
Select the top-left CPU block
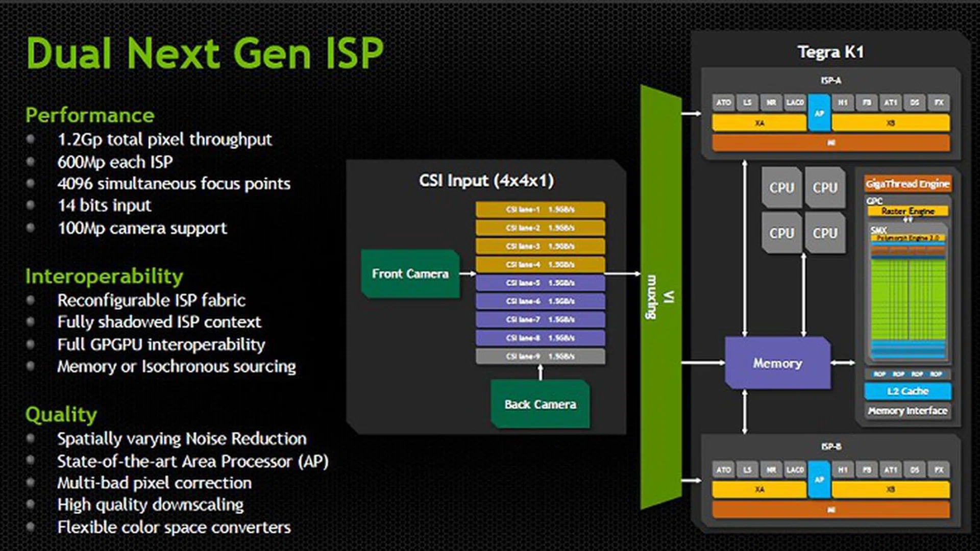tap(781, 188)
